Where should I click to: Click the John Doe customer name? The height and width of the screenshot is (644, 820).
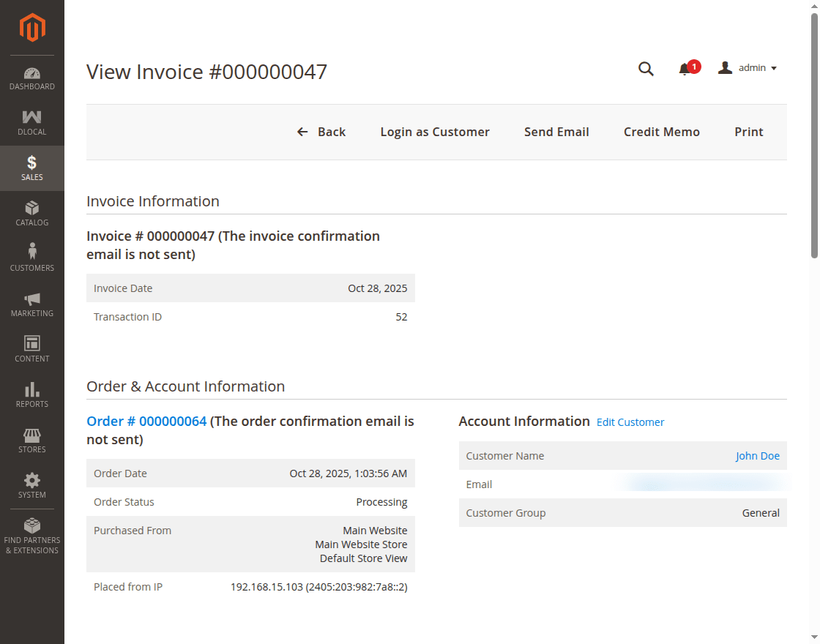[x=758, y=455]
